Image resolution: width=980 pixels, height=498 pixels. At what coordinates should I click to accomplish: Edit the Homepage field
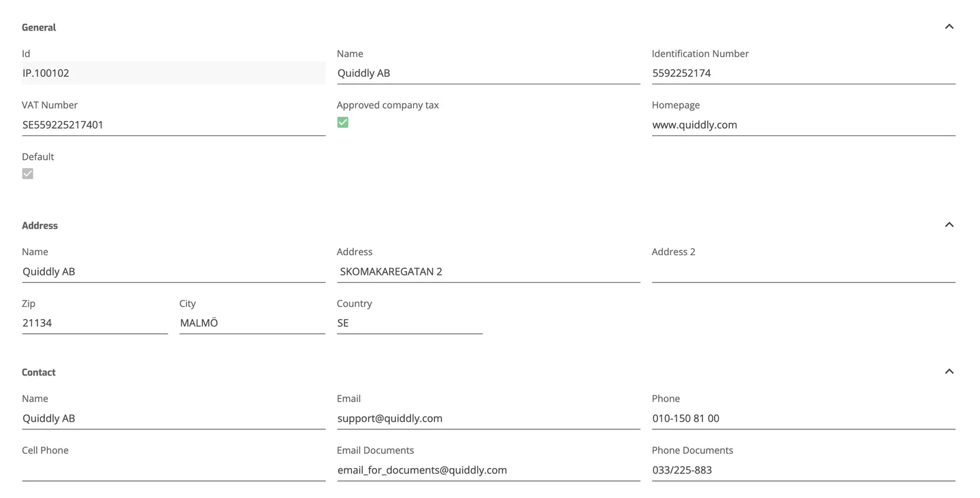pyautogui.click(x=804, y=124)
